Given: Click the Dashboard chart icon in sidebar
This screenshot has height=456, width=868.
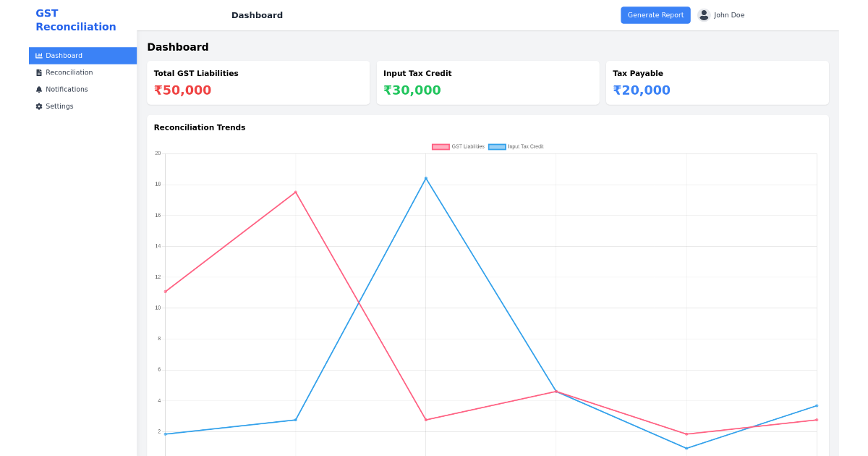Looking at the screenshot, I should pyautogui.click(x=39, y=56).
